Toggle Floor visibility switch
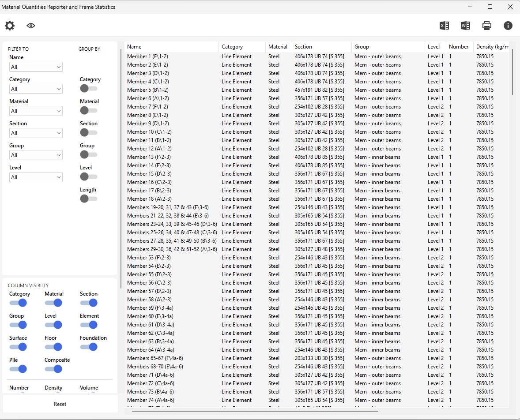 tap(53, 347)
